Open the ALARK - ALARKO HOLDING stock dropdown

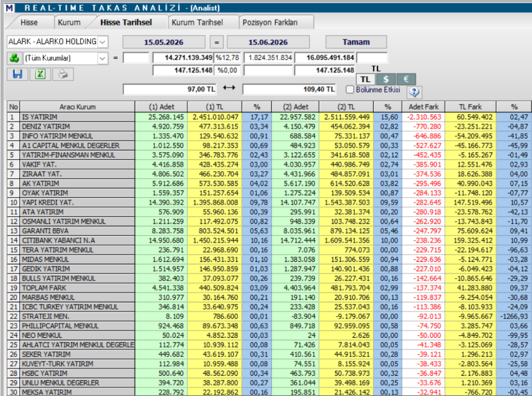point(102,42)
